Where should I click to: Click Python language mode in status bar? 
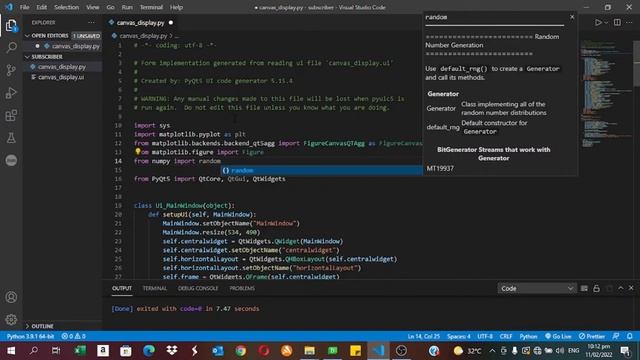(x=528, y=336)
